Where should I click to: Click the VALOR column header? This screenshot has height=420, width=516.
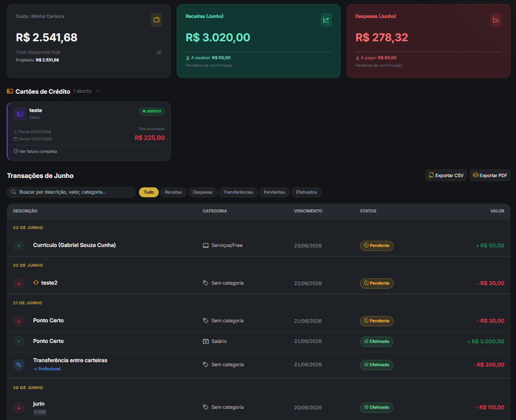pos(497,211)
